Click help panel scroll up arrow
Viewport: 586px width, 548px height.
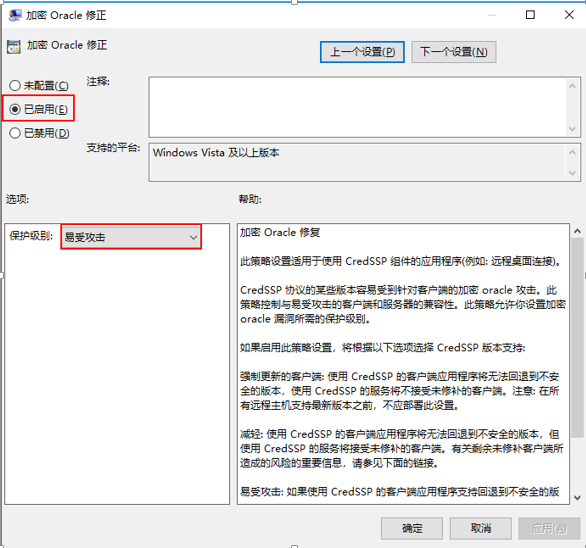pos(577,231)
